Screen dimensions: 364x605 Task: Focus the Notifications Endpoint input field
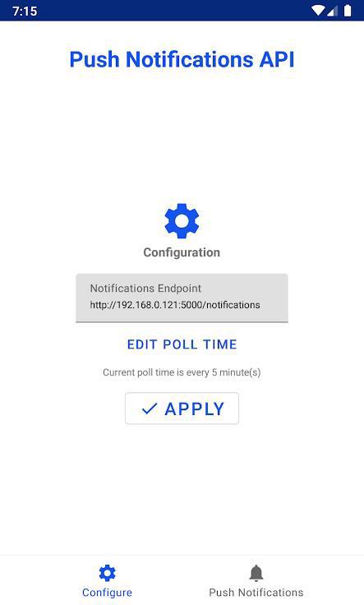tap(182, 298)
